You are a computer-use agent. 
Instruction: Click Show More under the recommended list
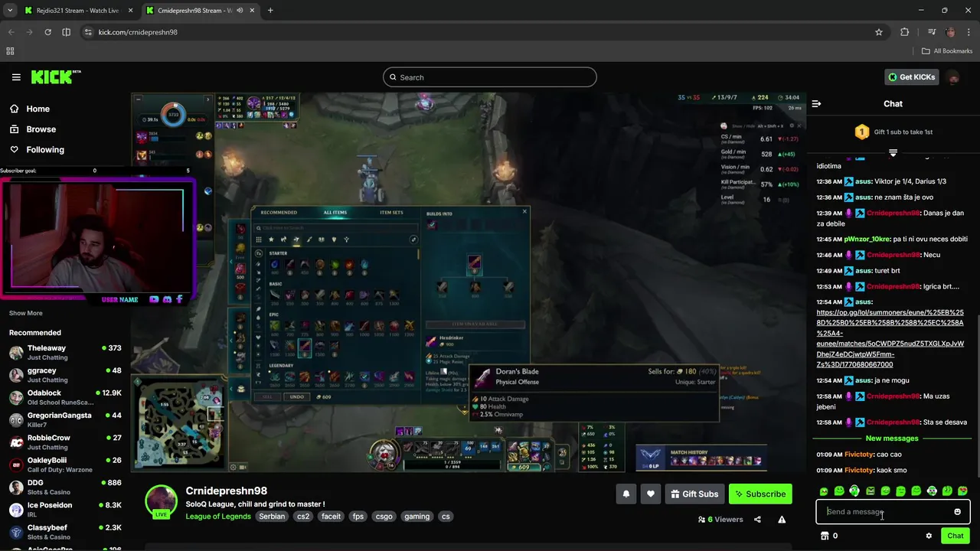[x=26, y=313]
